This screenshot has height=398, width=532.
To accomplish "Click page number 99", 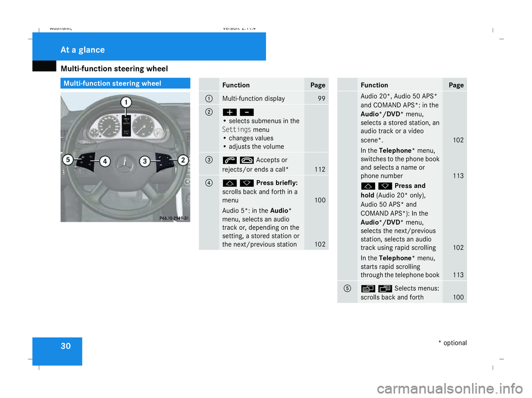I will tap(321, 99).
